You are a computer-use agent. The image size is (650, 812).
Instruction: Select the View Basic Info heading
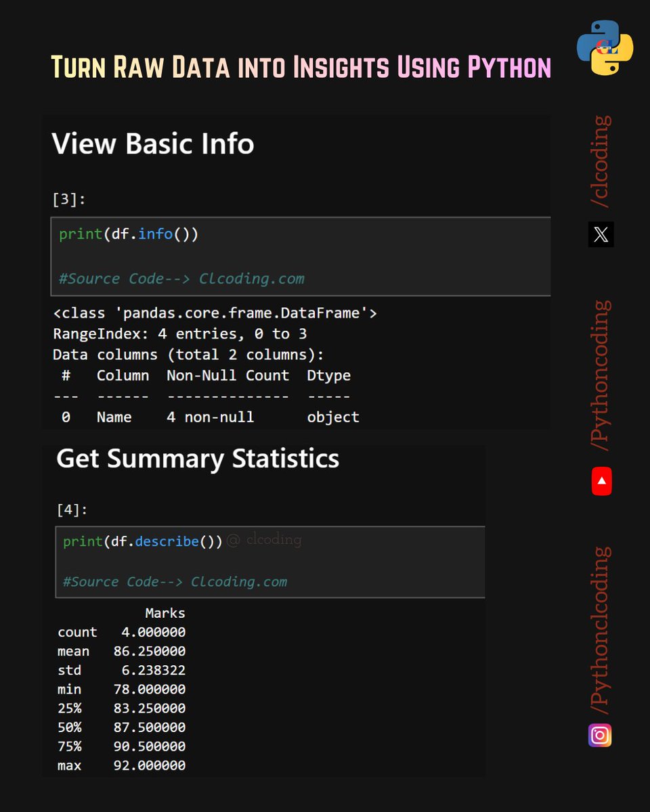[x=152, y=143]
